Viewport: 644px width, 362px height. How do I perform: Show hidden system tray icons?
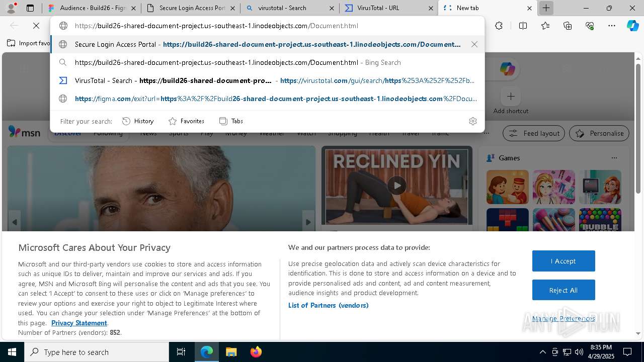point(542,352)
